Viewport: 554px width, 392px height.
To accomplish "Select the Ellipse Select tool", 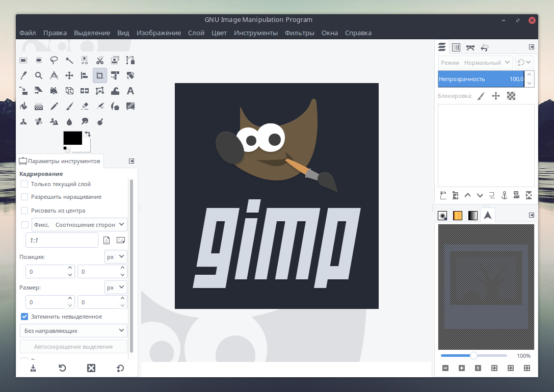I will pos(39,61).
